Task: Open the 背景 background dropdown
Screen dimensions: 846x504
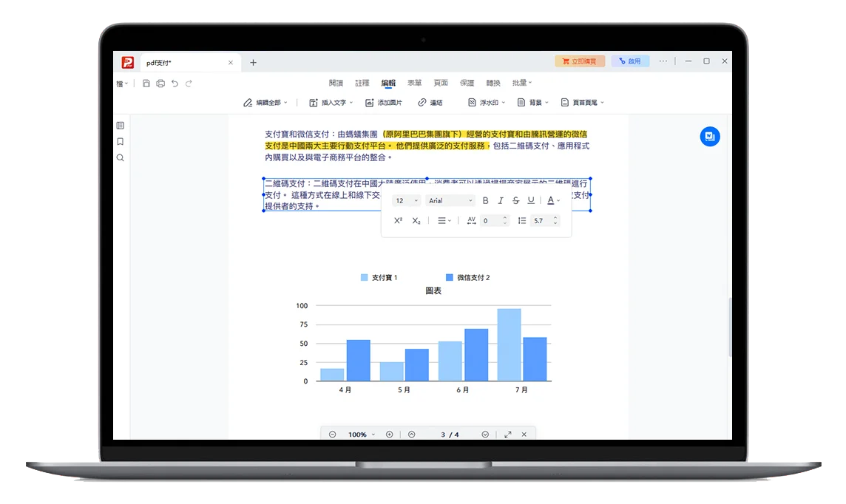Action: coord(532,103)
